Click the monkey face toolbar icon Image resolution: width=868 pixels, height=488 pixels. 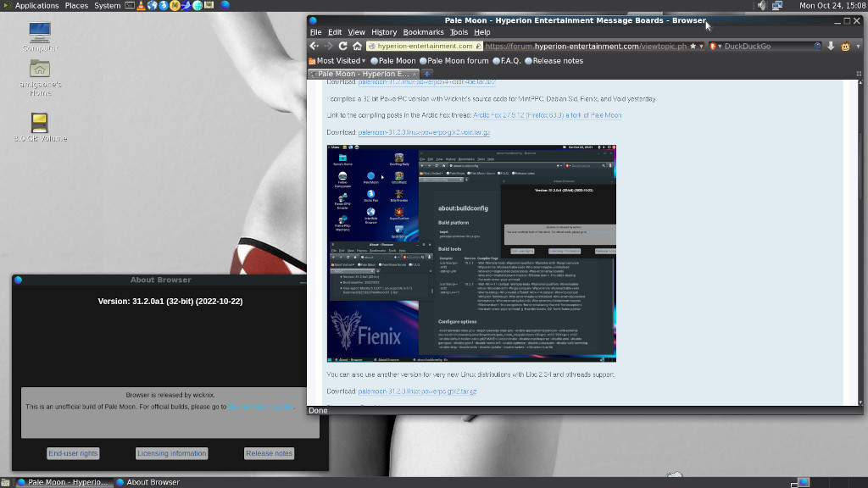(x=845, y=47)
